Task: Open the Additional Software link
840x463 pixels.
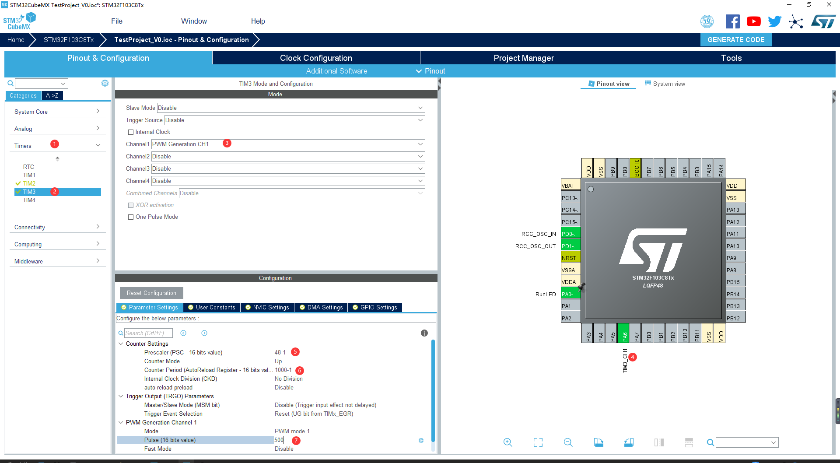Action: [336, 71]
